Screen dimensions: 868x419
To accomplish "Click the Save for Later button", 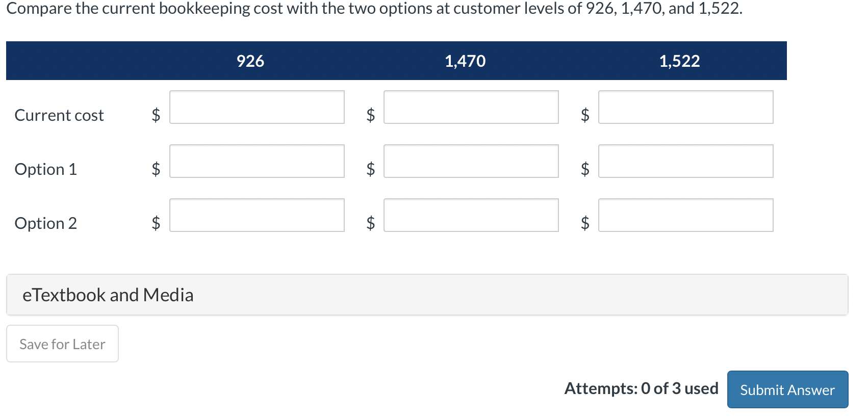I will 62,344.
